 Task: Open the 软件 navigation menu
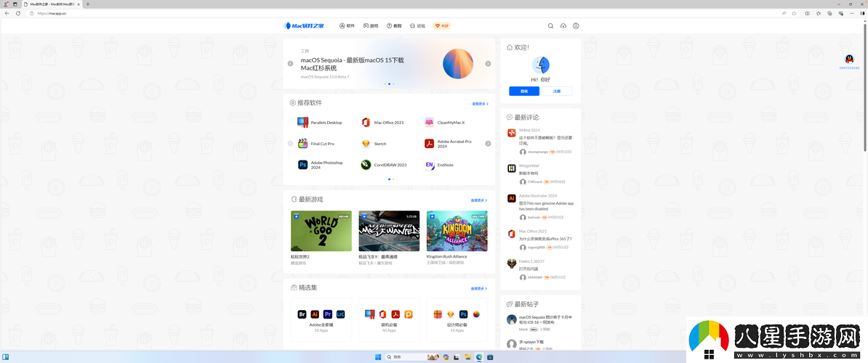[x=347, y=26]
